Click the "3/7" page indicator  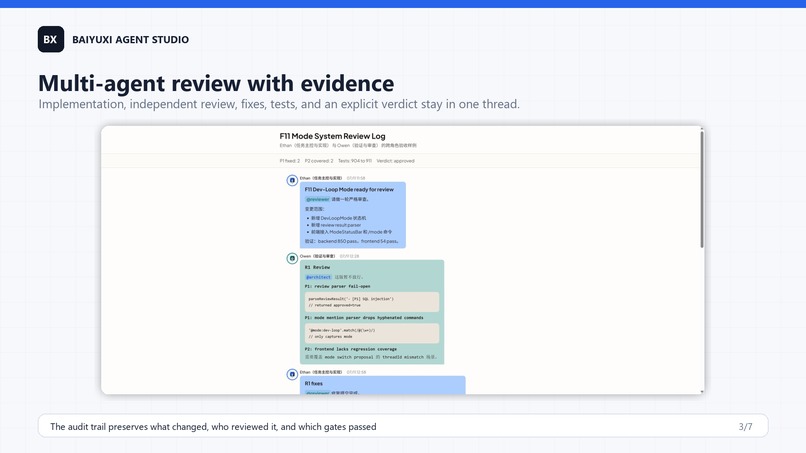click(745, 427)
